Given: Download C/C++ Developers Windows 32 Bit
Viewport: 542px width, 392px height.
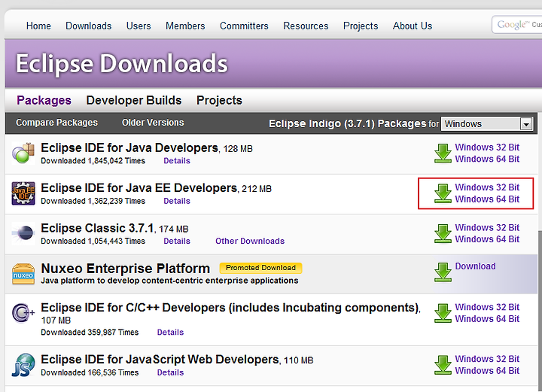Looking at the screenshot, I should [487, 307].
